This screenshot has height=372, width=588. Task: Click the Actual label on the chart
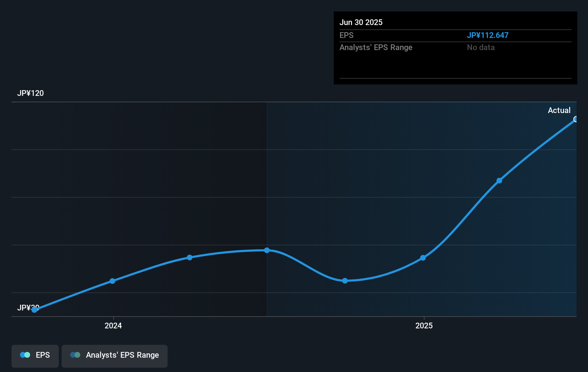559,110
